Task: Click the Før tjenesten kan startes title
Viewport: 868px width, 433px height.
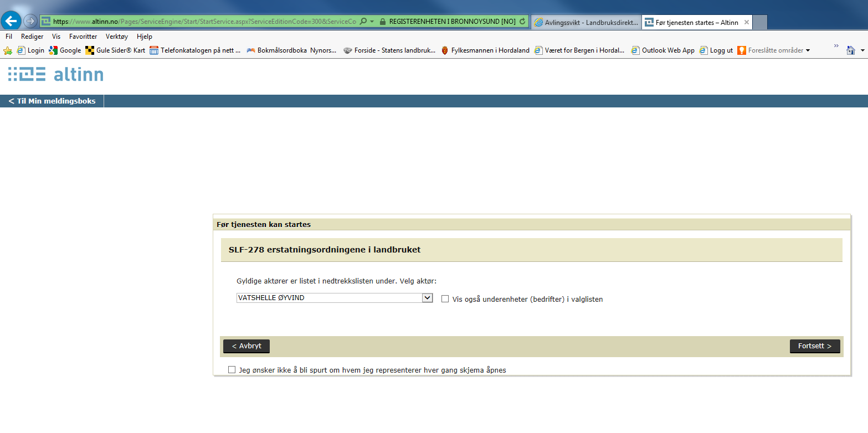Action: [x=264, y=224]
